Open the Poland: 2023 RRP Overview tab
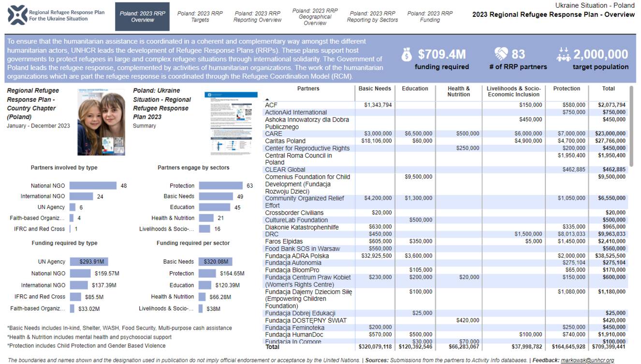 143,16
